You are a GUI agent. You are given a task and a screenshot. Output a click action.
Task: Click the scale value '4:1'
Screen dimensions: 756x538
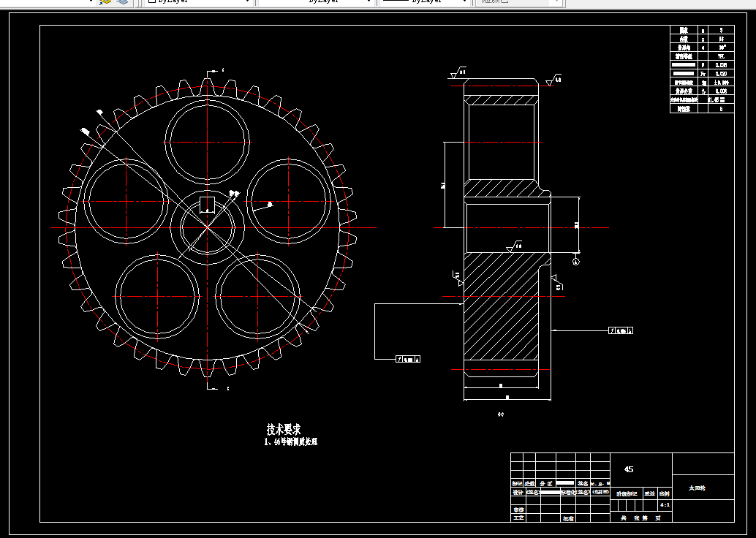click(x=665, y=504)
